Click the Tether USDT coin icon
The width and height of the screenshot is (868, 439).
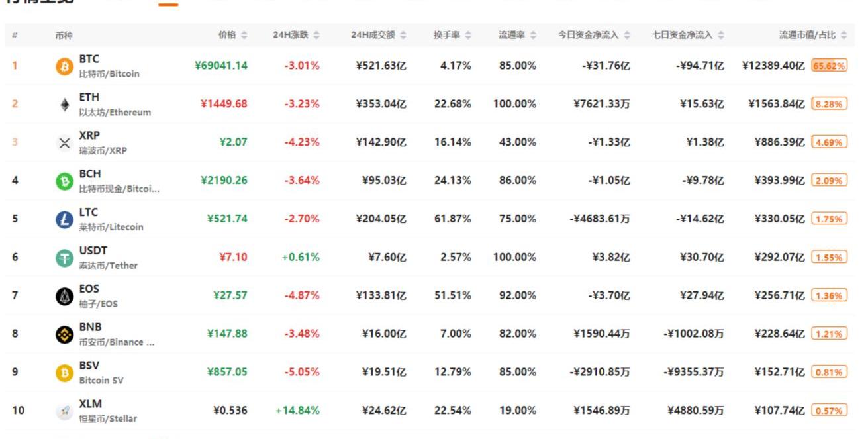(x=64, y=258)
